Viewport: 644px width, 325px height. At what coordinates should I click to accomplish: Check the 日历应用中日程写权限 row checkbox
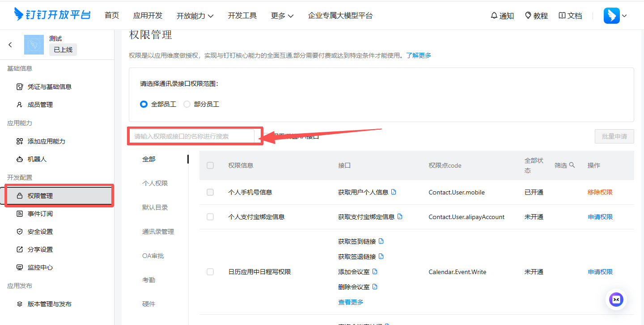[210, 272]
